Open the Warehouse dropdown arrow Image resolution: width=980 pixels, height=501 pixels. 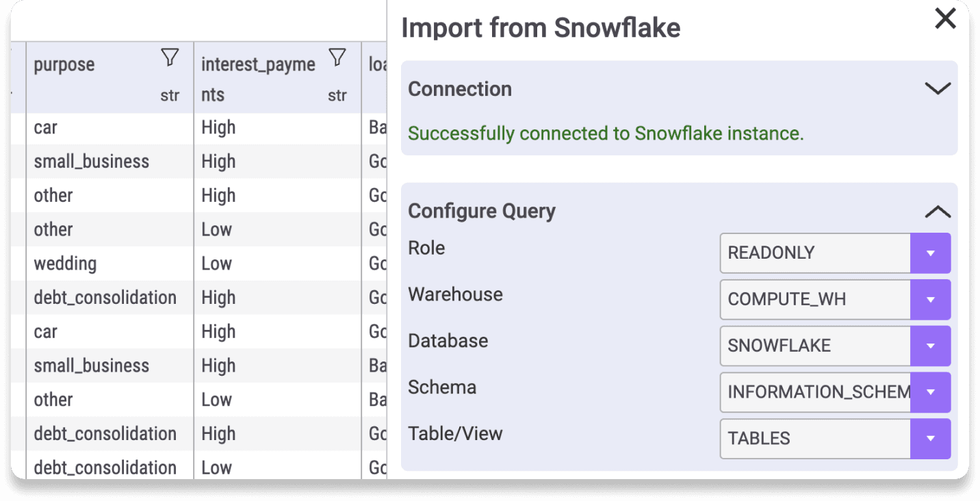pyautogui.click(x=930, y=299)
